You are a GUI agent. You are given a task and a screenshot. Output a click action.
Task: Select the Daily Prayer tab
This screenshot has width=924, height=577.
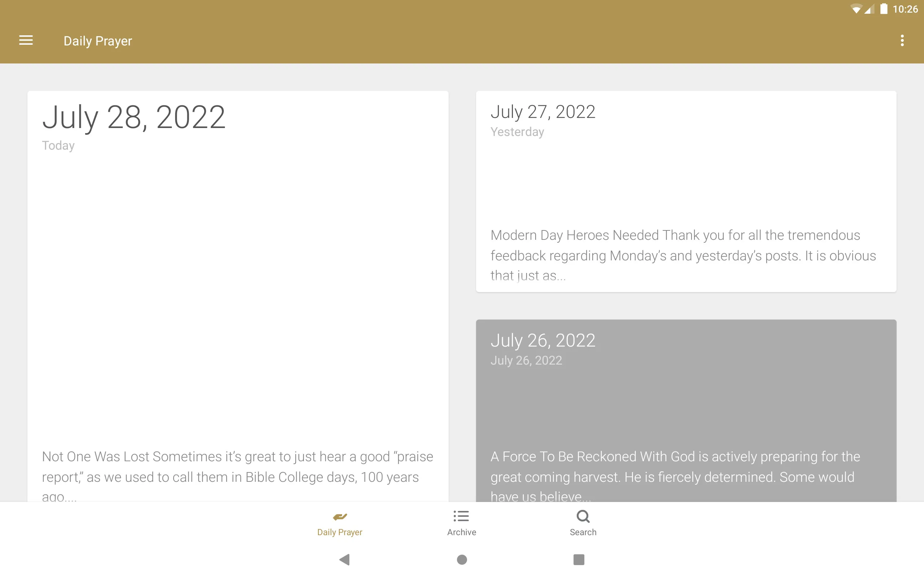click(339, 523)
